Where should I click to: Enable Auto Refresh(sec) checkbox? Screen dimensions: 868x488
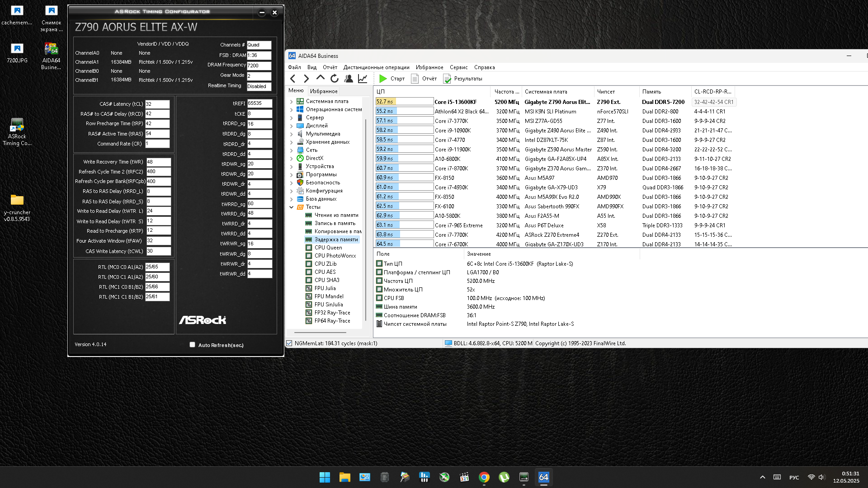pyautogui.click(x=193, y=345)
